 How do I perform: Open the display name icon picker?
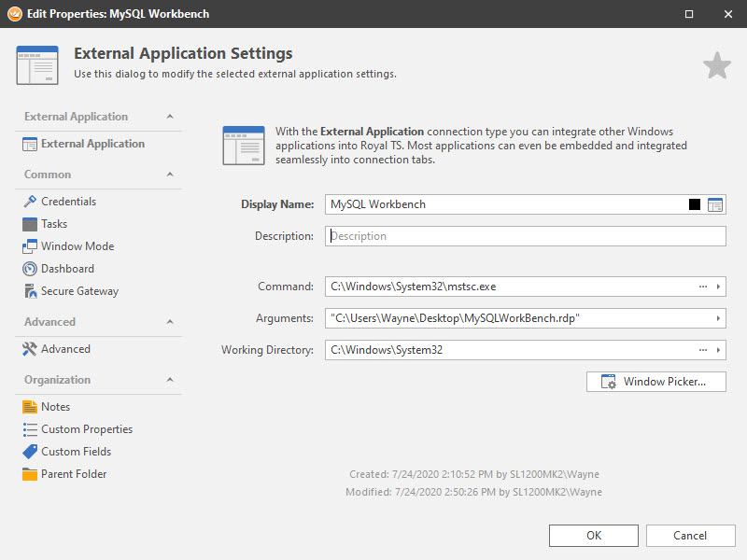pos(715,204)
